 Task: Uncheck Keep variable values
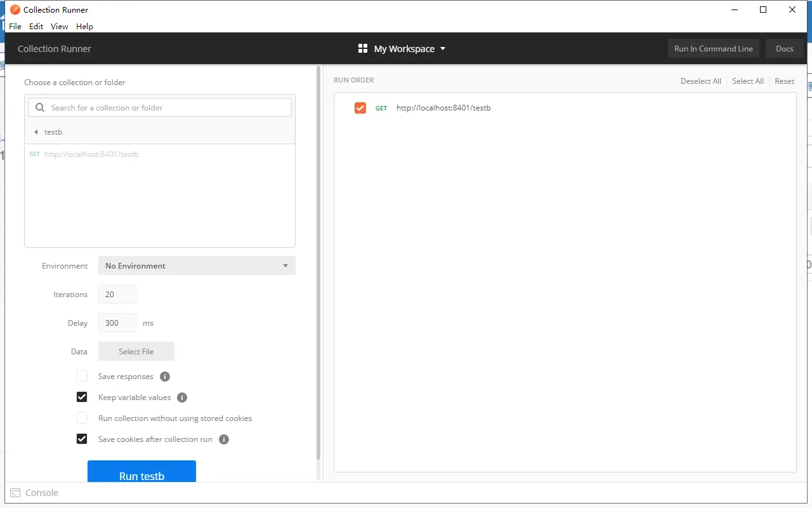pyautogui.click(x=82, y=397)
